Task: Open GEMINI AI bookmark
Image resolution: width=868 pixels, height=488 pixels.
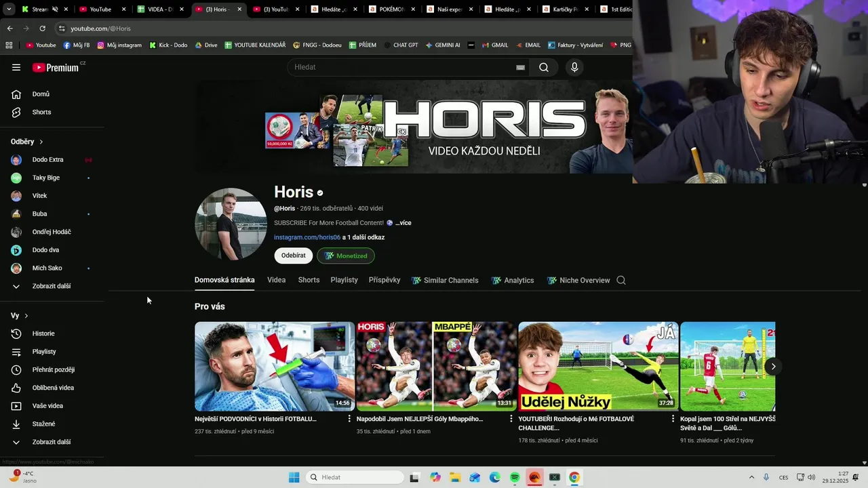Action: [443, 45]
